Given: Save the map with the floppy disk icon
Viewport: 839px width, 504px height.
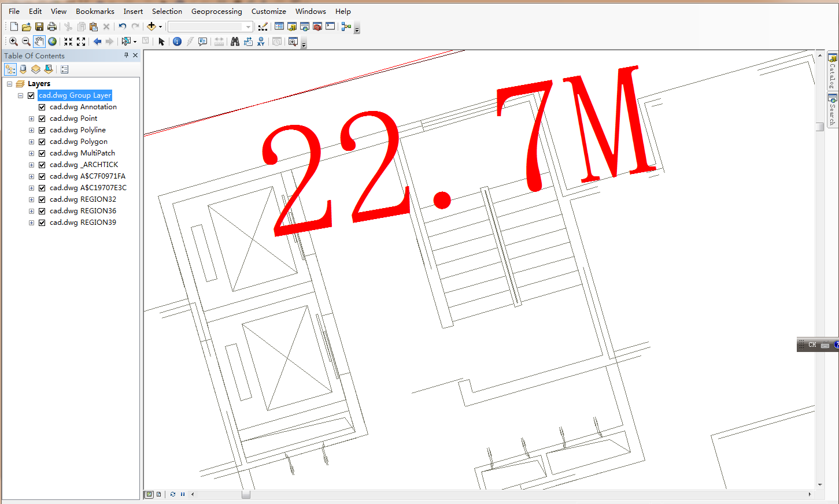Looking at the screenshot, I should pos(39,27).
